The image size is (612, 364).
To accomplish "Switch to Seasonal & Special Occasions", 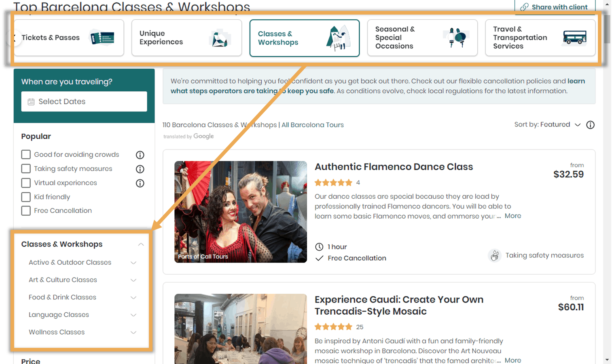I will [x=422, y=38].
